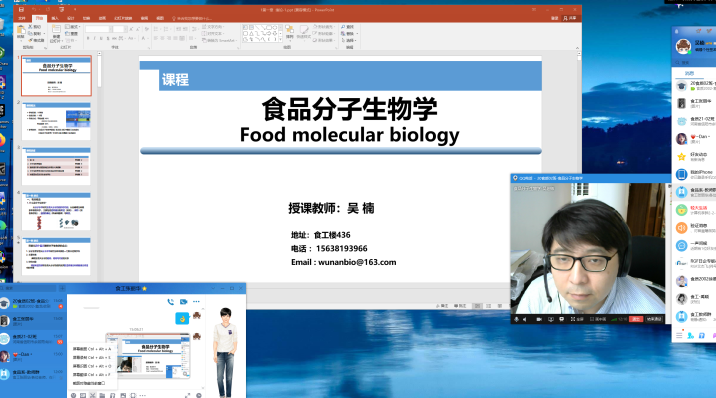This screenshot has height=398, width=716.
Task: Toggle Bold formatting in the ribbon
Action: [88, 38]
